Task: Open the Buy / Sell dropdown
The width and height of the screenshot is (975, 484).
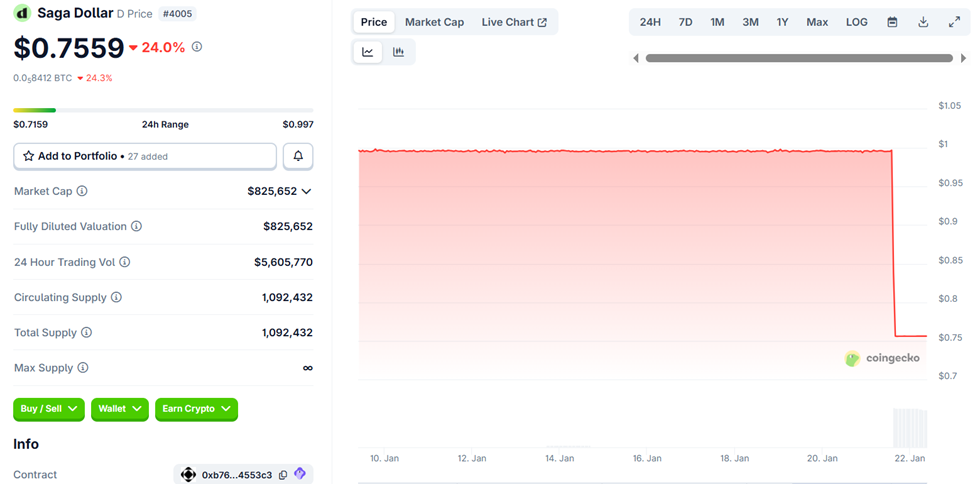Action: pos(49,409)
